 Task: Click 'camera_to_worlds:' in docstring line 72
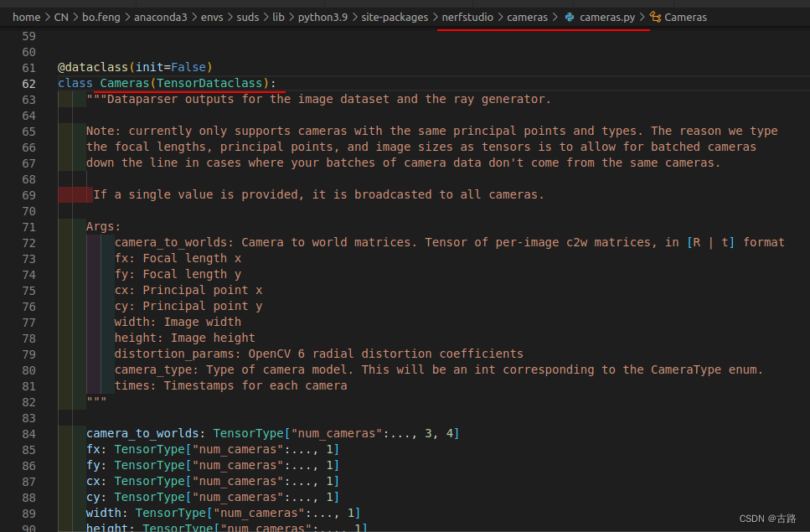pyautogui.click(x=174, y=243)
